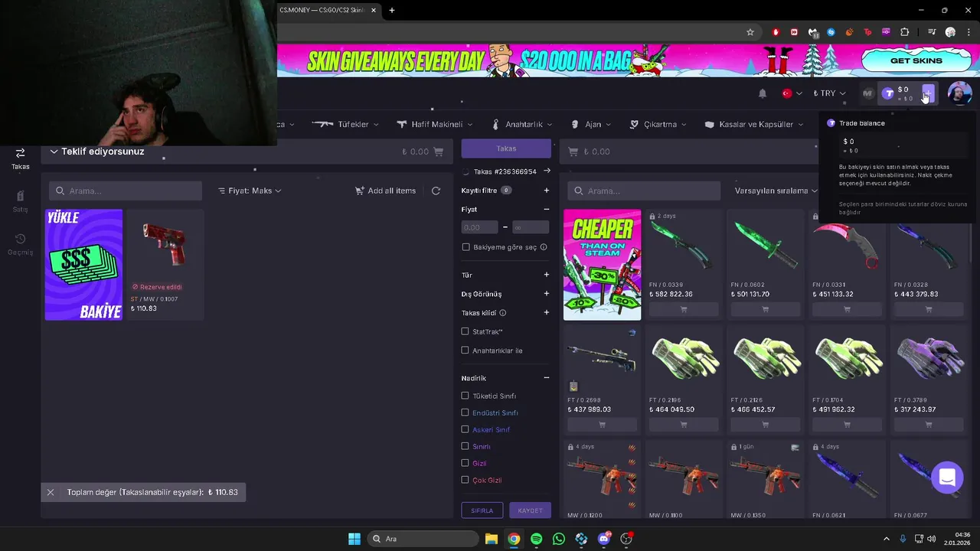Screen dimensions: 980x551
Task: Add the ₺ 464 049.50 gloves to cart
Action: [x=684, y=425]
